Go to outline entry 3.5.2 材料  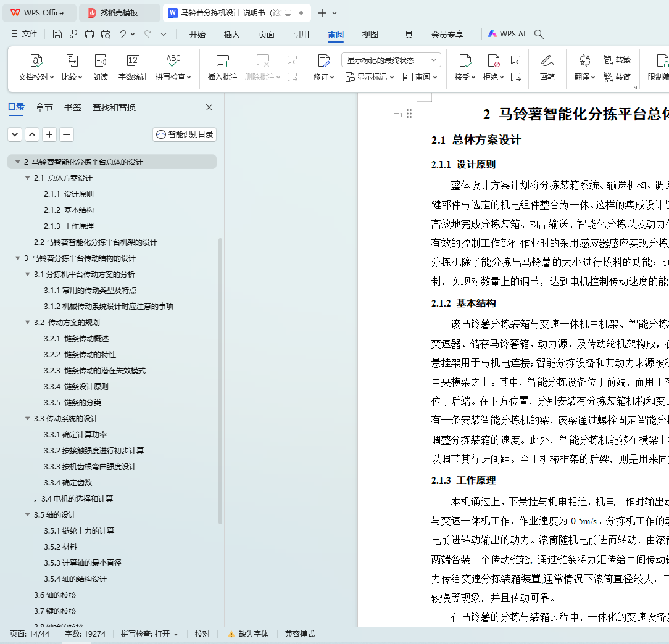coord(60,547)
